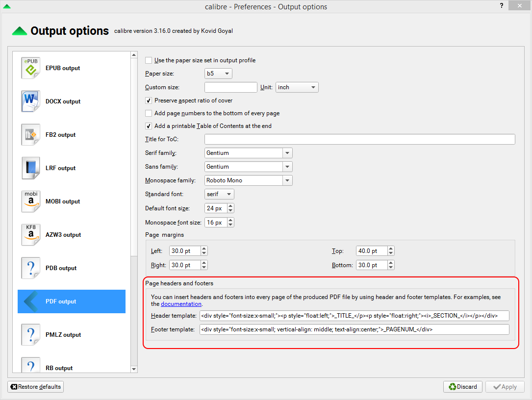Increase Default font size with up arrow
The image size is (532, 400).
point(231,206)
